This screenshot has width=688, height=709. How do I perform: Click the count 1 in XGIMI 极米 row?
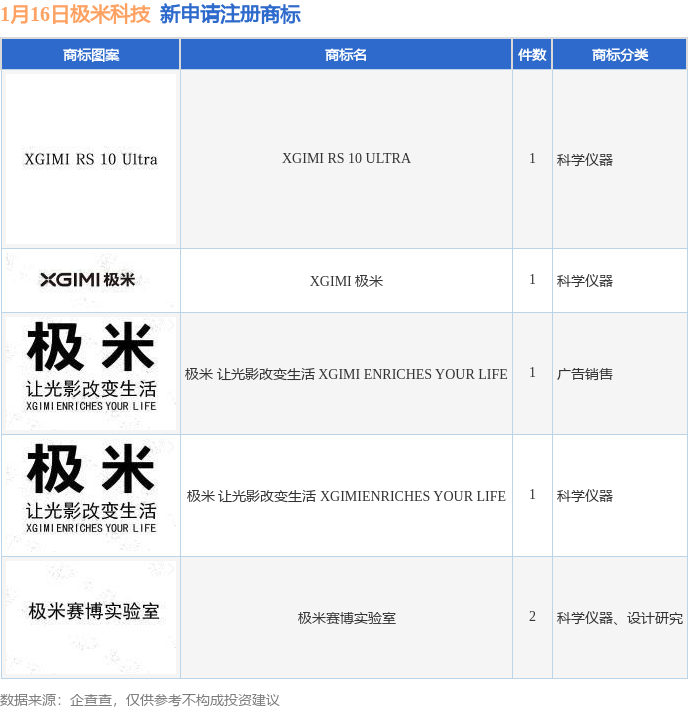(x=532, y=279)
